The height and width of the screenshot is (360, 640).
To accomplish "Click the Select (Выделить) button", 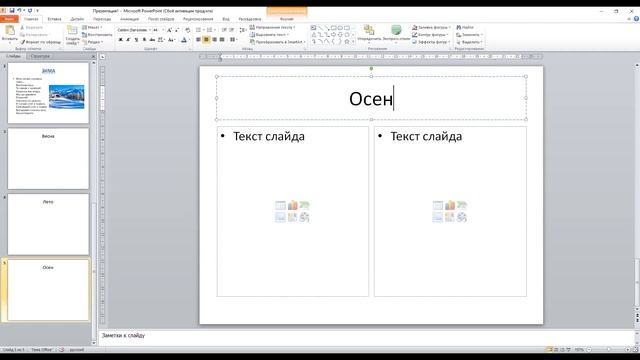I will coord(469,42).
